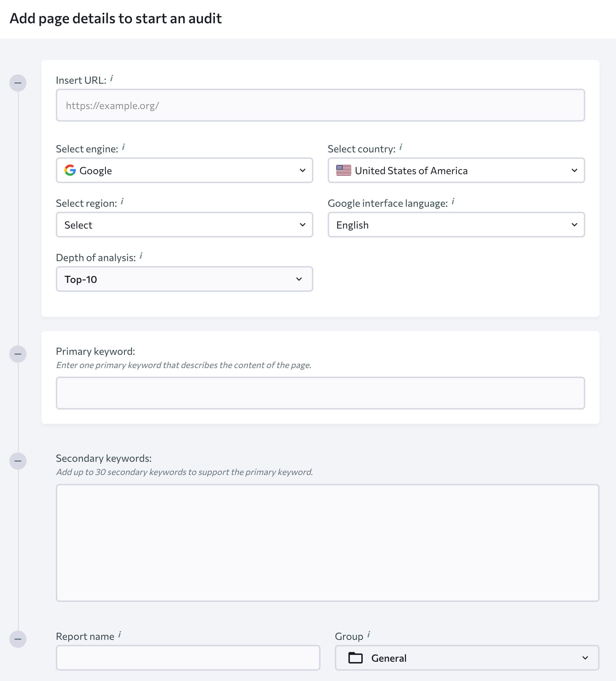
Task: Open the Select region dropdown
Action: (184, 225)
